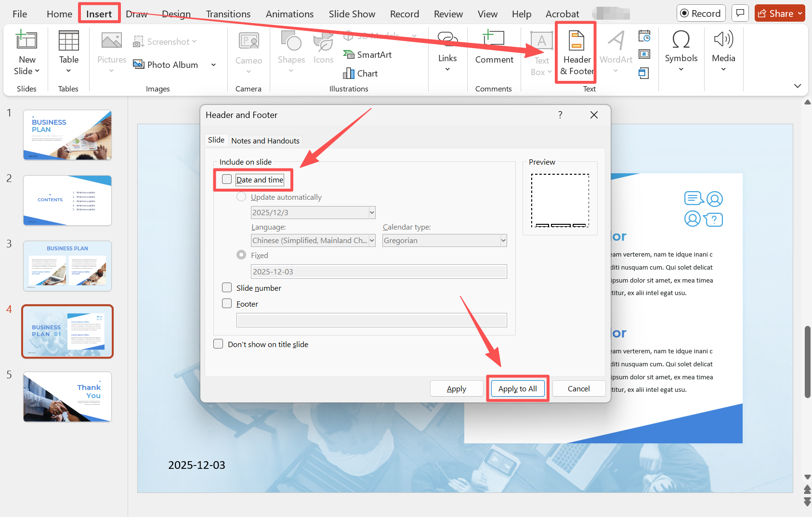The width and height of the screenshot is (812, 517).
Task: Enable the Date and time checkbox
Action: coord(227,180)
